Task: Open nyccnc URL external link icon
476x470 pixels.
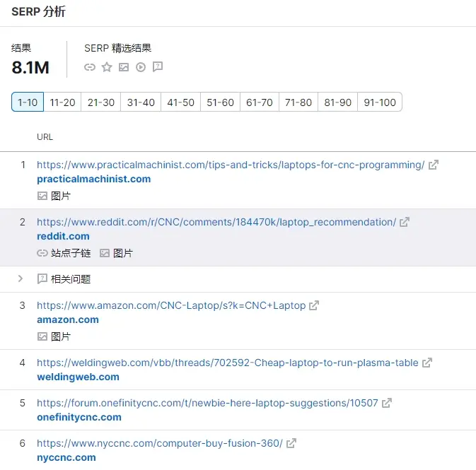Action: coord(291,443)
